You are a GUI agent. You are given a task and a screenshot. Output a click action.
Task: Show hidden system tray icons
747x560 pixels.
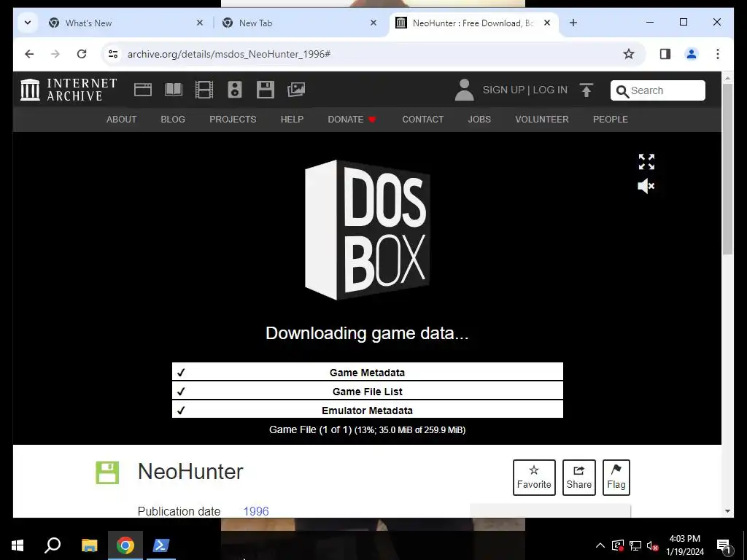click(x=600, y=545)
